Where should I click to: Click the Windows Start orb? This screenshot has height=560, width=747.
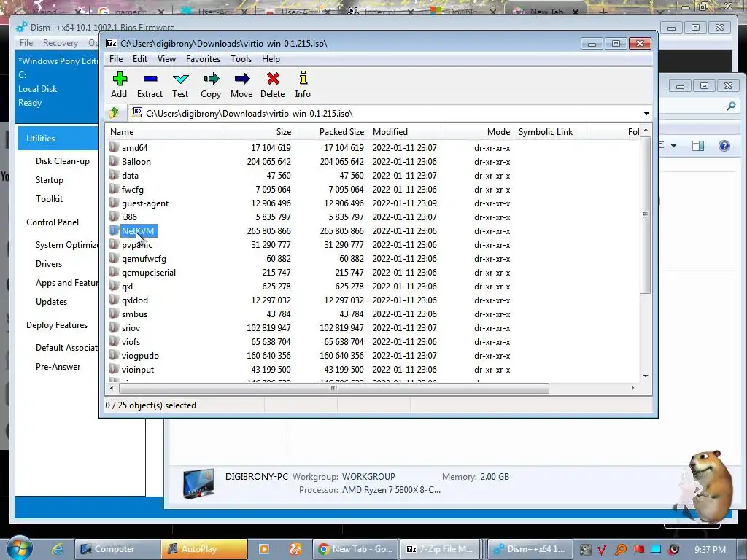click(x=20, y=548)
